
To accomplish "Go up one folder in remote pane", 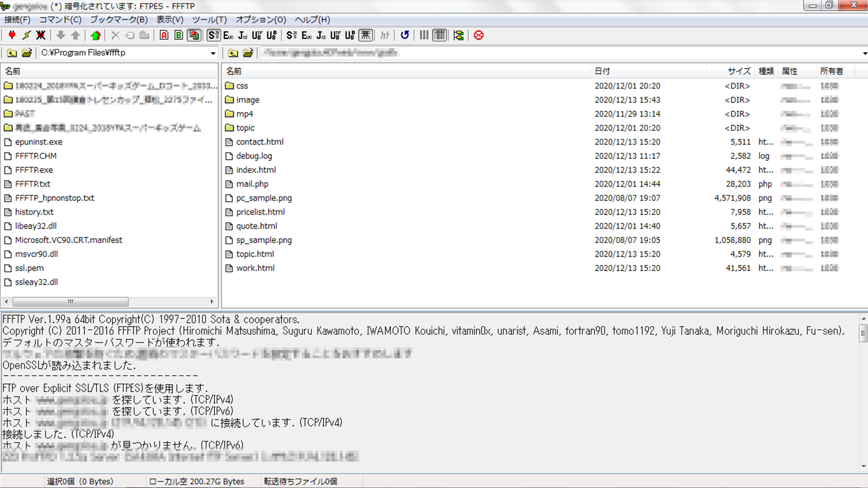I will 233,53.
